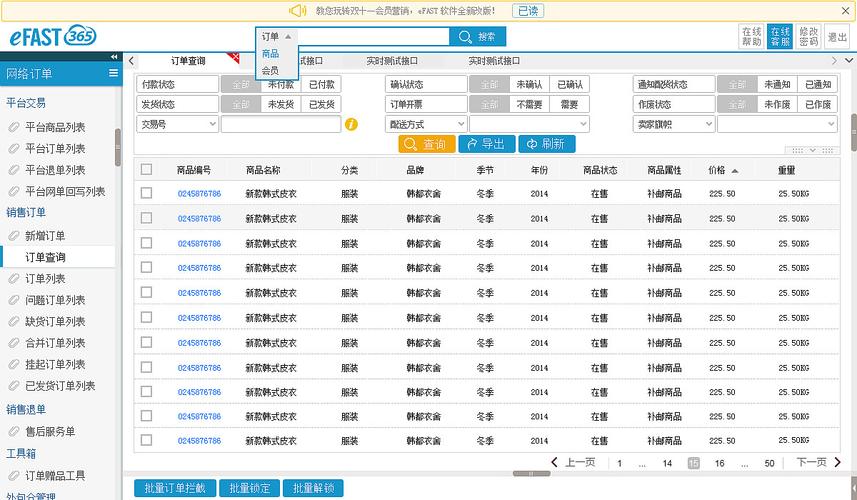Click the main content vertical scrollbar thumb

point(854,132)
